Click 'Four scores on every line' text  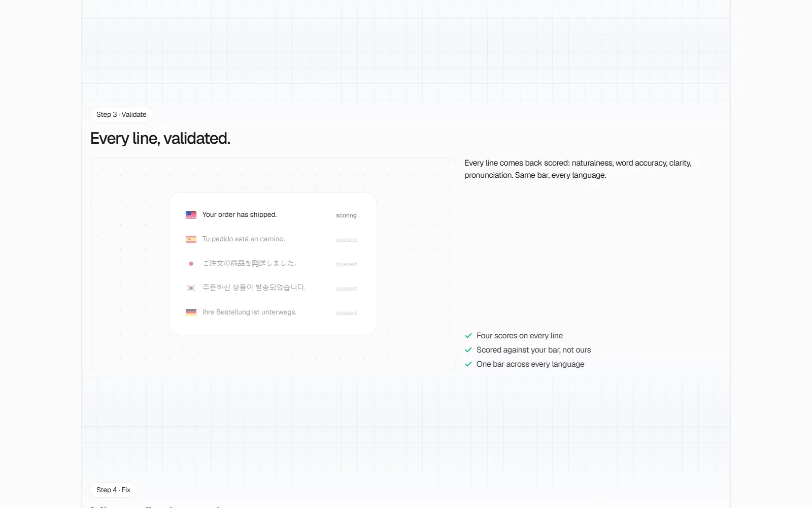pyautogui.click(x=520, y=336)
